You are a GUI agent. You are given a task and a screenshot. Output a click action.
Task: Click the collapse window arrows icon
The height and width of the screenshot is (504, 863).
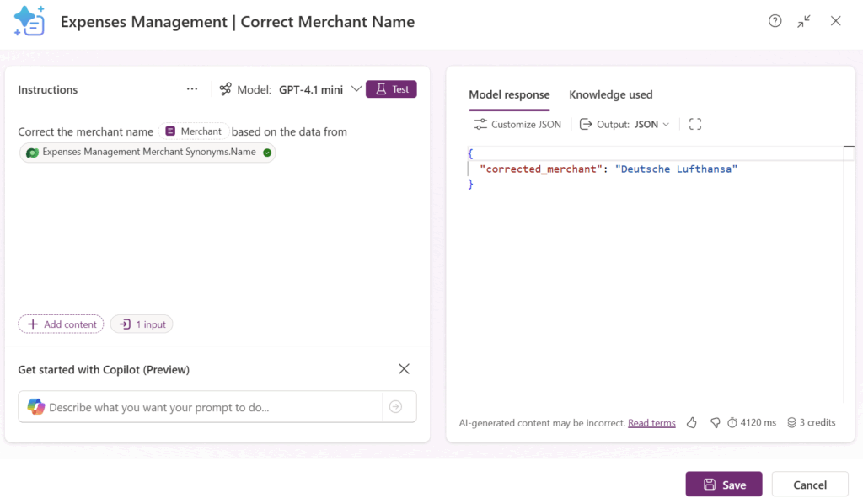(x=804, y=21)
